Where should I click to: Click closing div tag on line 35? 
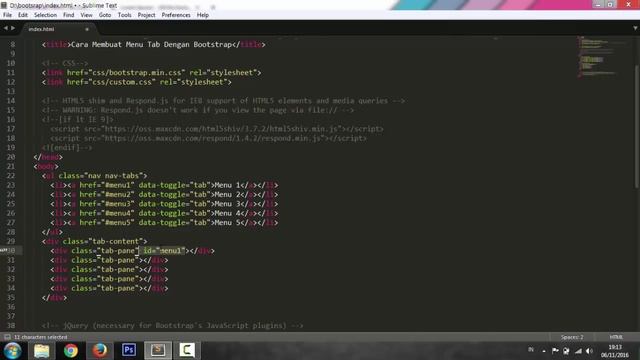(x=54, y=298)
